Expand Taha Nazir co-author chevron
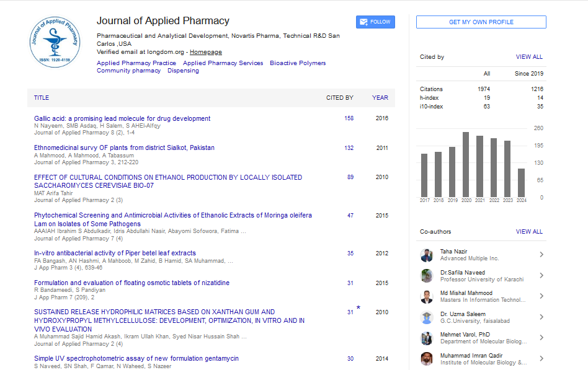This screenshot has width=588, height=370. coord(541,255)
